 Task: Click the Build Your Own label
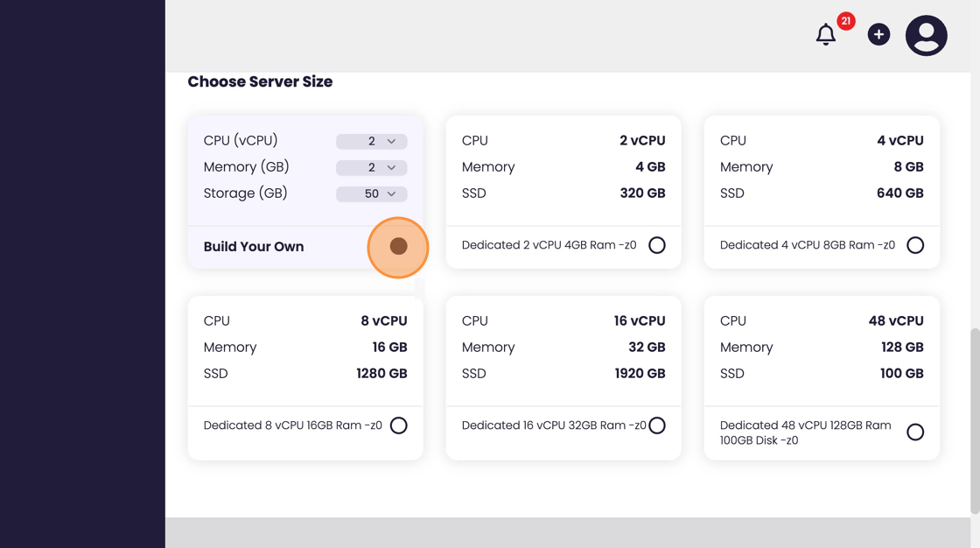(x=254, y=247)
